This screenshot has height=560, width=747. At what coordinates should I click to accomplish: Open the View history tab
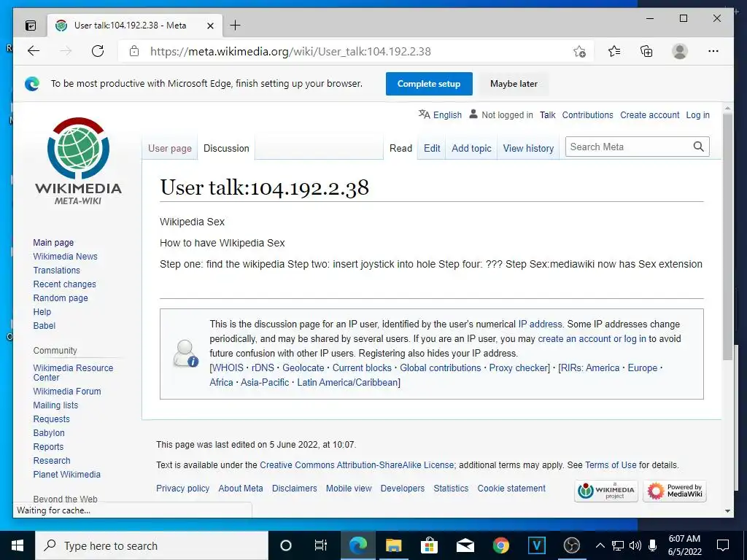[528, 148]
